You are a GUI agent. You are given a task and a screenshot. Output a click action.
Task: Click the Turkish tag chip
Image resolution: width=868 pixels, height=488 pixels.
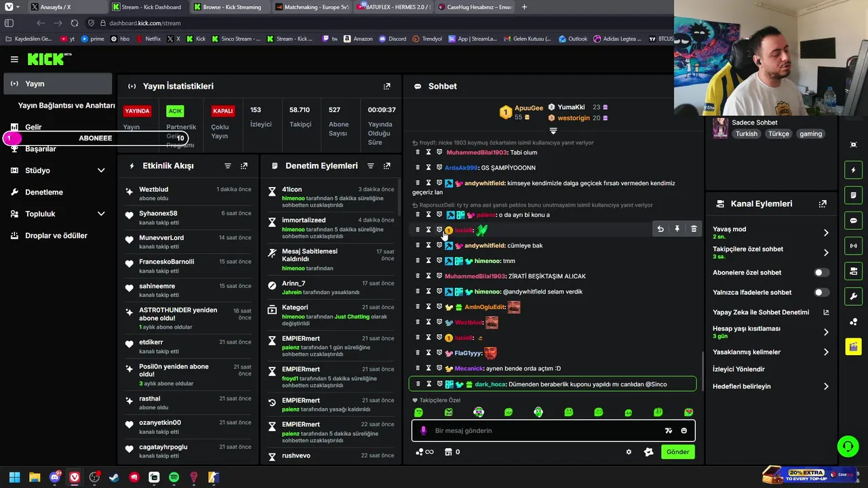[746, 134]
